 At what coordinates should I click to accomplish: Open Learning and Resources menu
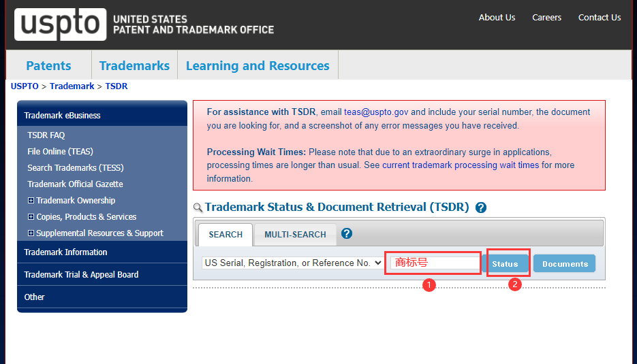coord(258,66)
